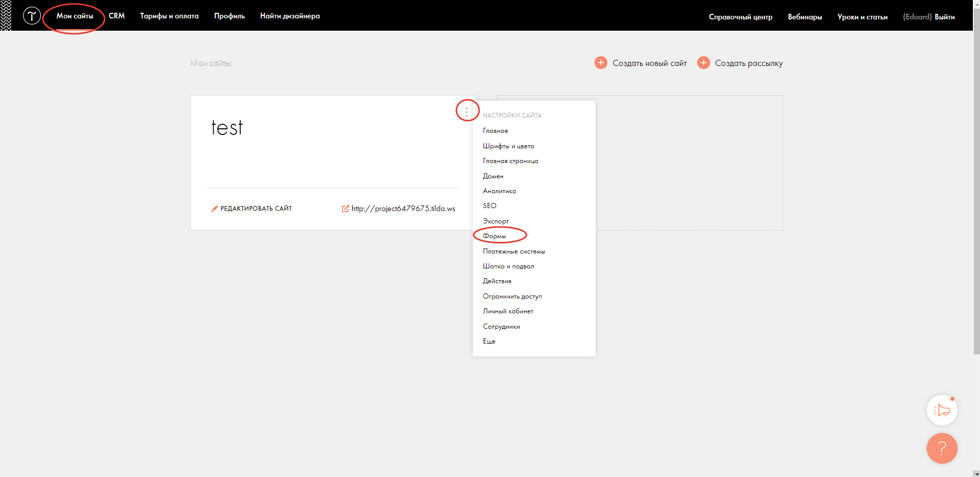
Task: Go to CRM in top navigation
Action: [x=117, y=16]
